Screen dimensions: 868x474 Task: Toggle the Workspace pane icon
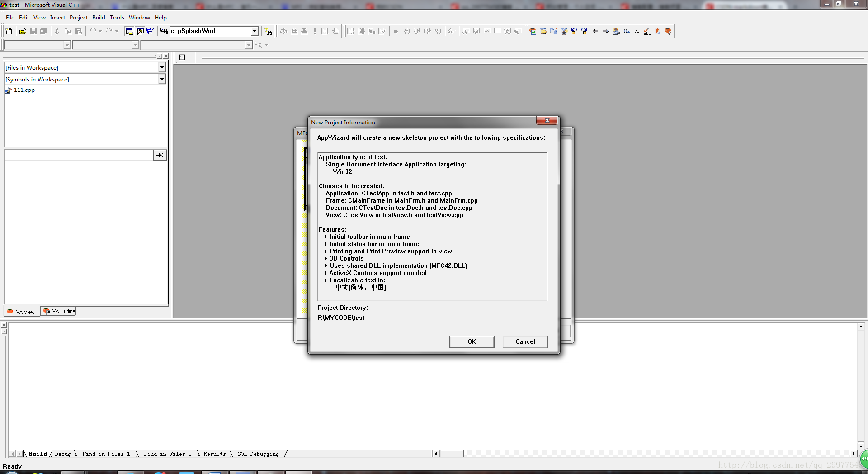(130, 31)
